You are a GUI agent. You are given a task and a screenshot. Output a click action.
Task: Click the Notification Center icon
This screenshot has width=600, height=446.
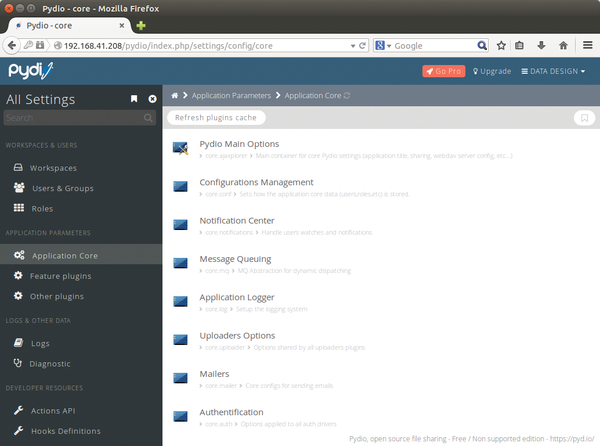coord(180,225)
